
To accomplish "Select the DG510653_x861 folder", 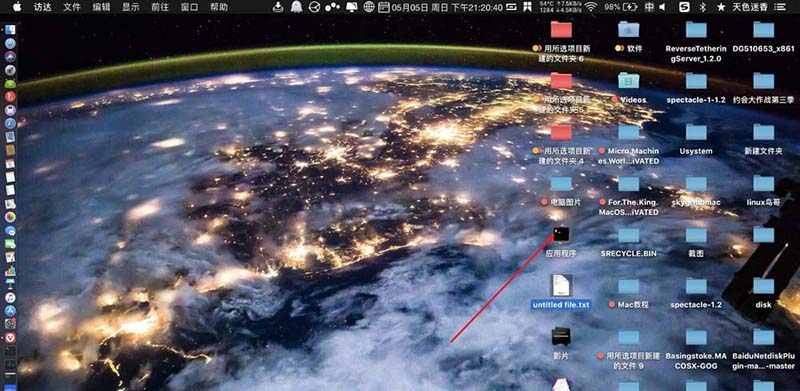I will (764, 30).
